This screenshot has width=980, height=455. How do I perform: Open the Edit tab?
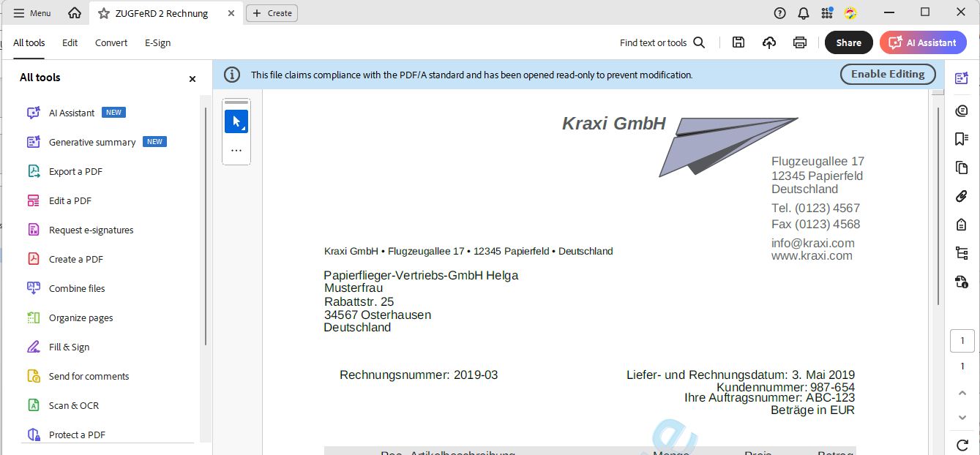pos(70,42)
